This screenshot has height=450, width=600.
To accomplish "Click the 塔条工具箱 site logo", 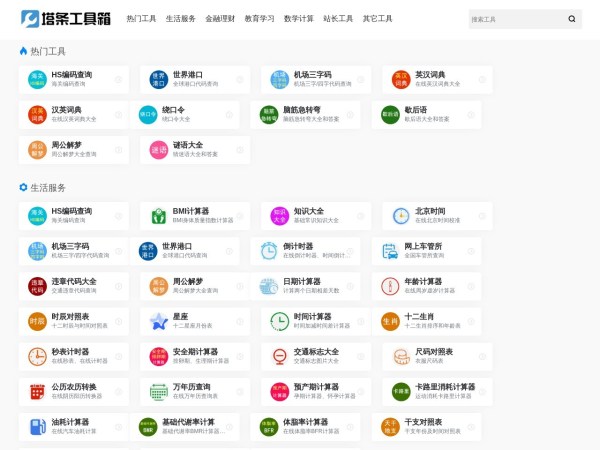I will (66, 18).
